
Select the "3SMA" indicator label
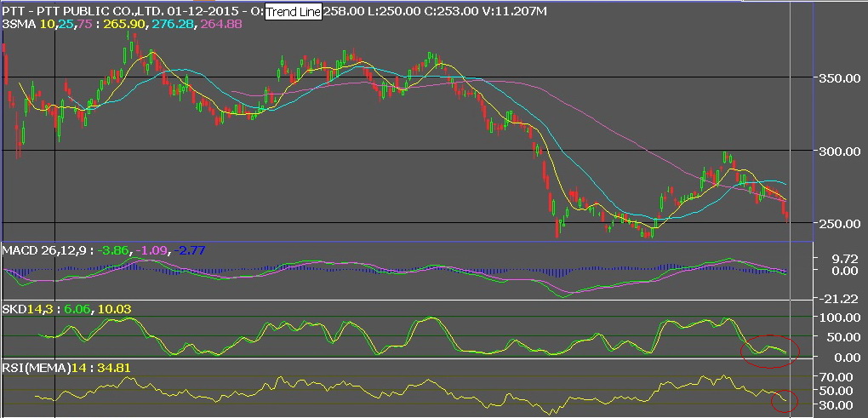[x=17, y=25]
